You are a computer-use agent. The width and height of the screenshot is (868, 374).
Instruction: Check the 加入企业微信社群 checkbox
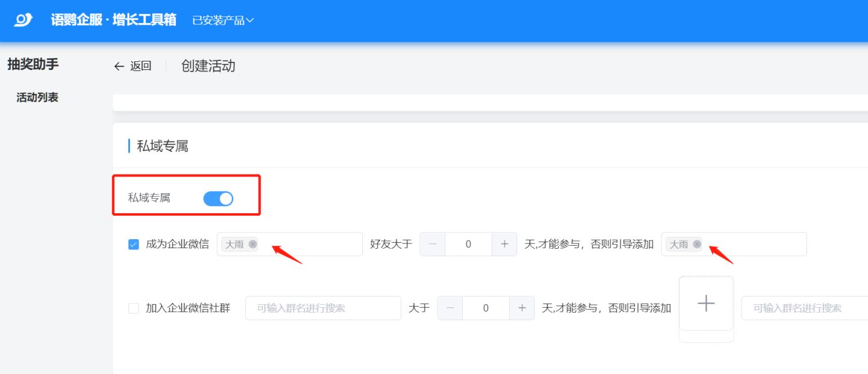tap(134, 308)
